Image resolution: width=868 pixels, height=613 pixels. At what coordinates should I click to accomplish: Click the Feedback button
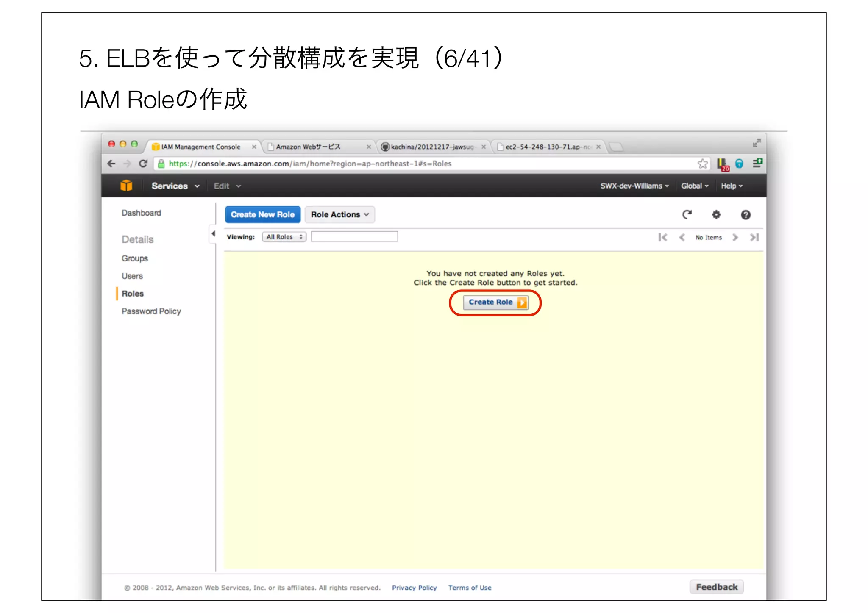(717, 587)
